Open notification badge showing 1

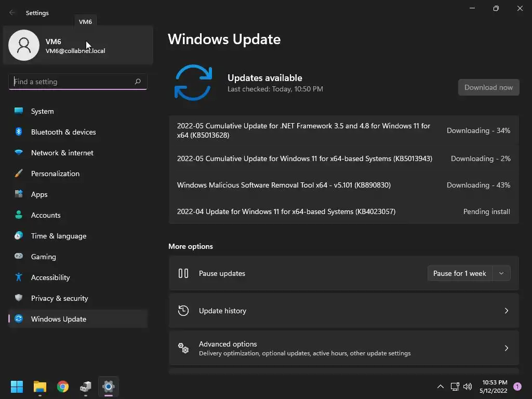coord(517,387)
